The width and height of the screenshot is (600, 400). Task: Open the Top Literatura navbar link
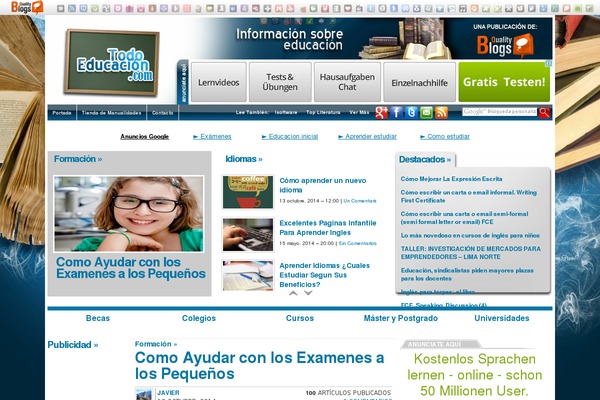(323, 112)
